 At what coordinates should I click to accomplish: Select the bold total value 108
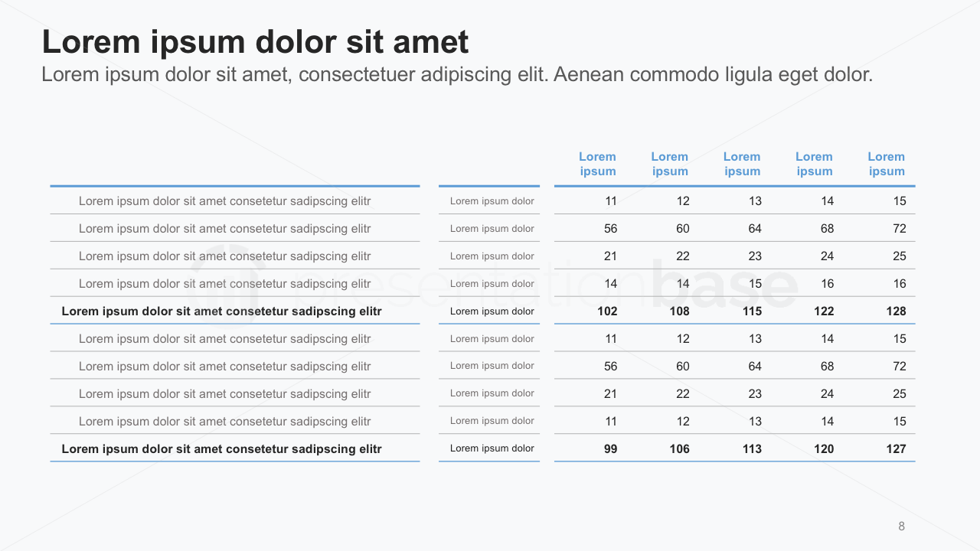[x=679, y=311]
